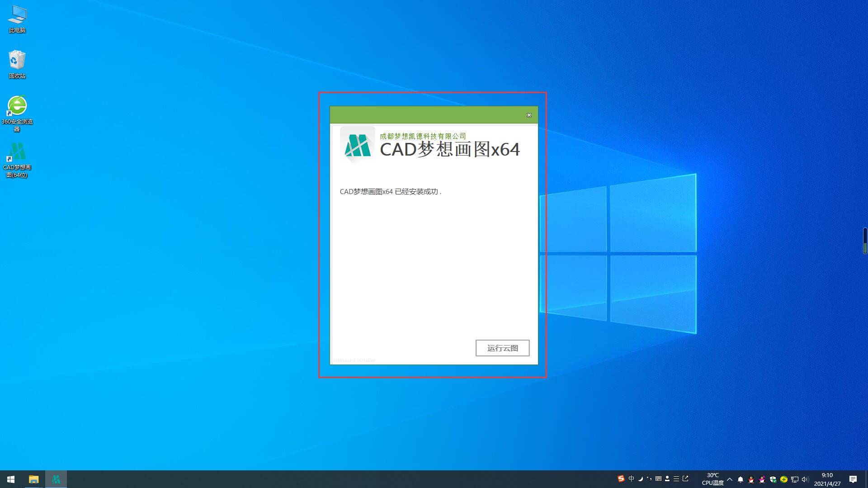Screen dimensions: 868x488
Task: Select the CAD梦想画图(64位) desktop shortcut
Action: 17,160
